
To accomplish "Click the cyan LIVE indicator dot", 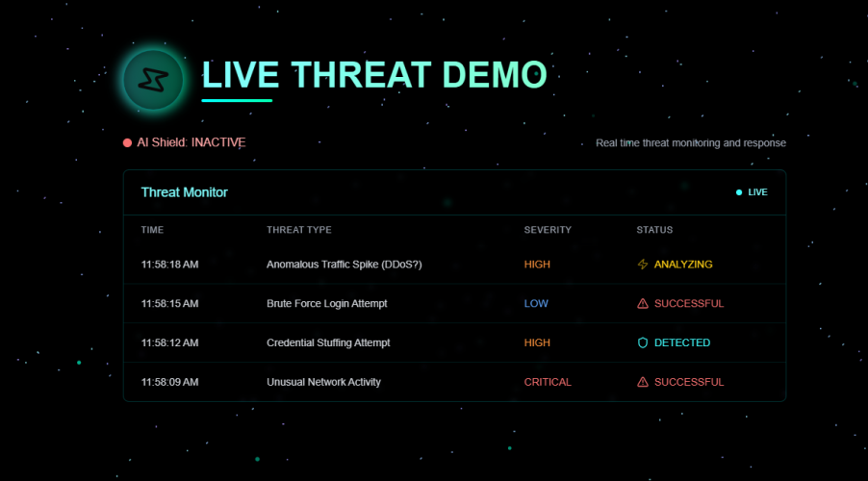I will pos(739,192).
